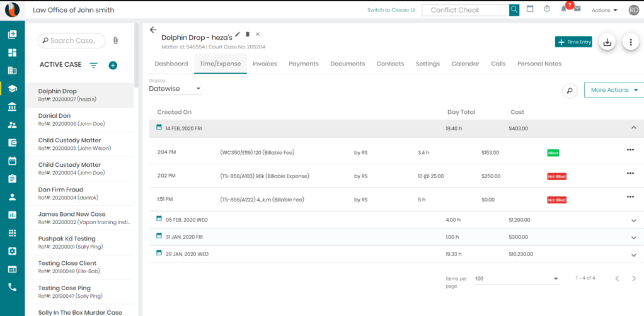The height and width of the screenshot is (316, 644).
Task: Collapse the 14 FEB, 2020 FRI group
Action: click(x=633, y=128)
